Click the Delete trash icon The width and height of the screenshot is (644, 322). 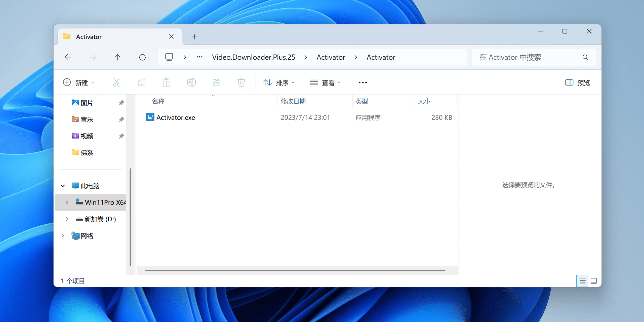tap(241, 83)
